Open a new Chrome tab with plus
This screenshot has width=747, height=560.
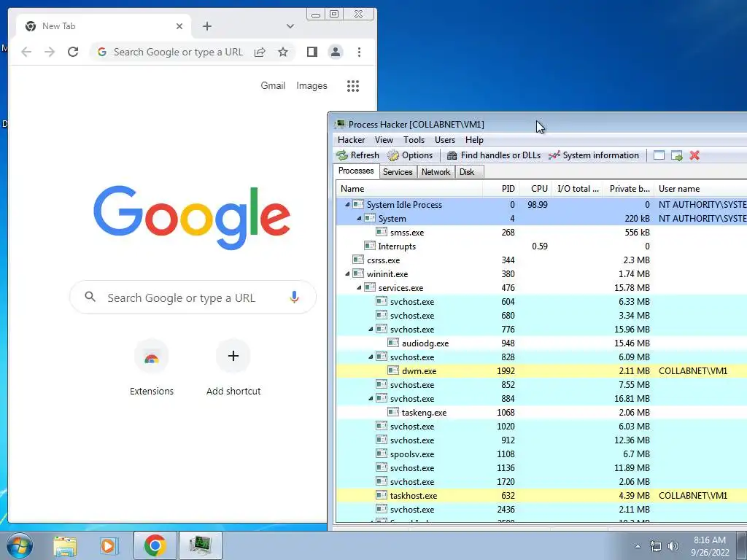(x=207, y=26)
